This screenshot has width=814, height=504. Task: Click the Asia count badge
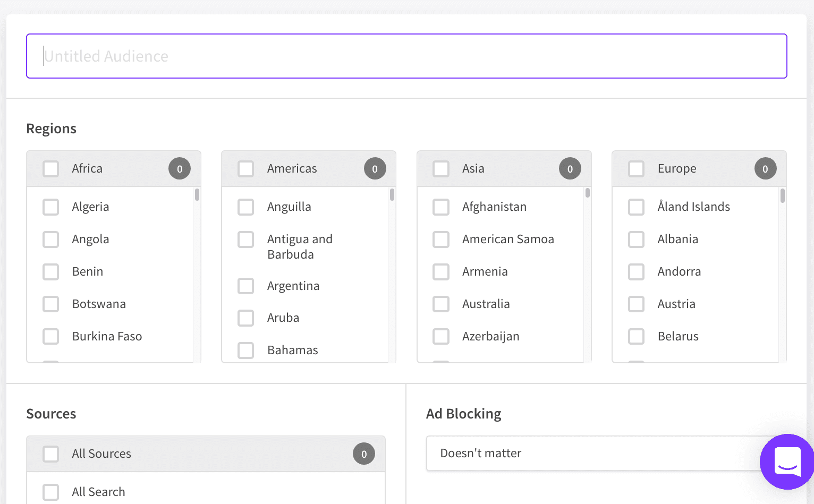[x=570, y=169]
